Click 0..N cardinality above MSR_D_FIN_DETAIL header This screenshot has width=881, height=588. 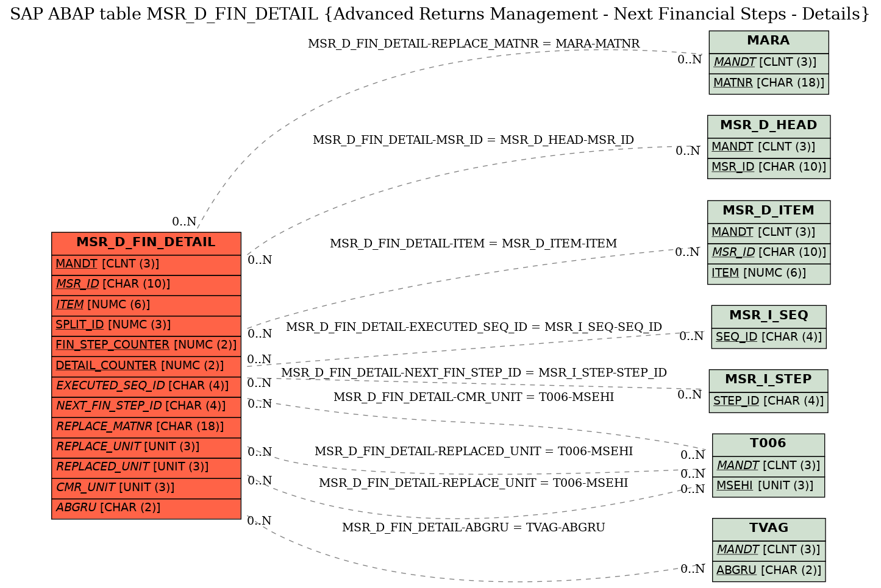click(x=184, y=222)
